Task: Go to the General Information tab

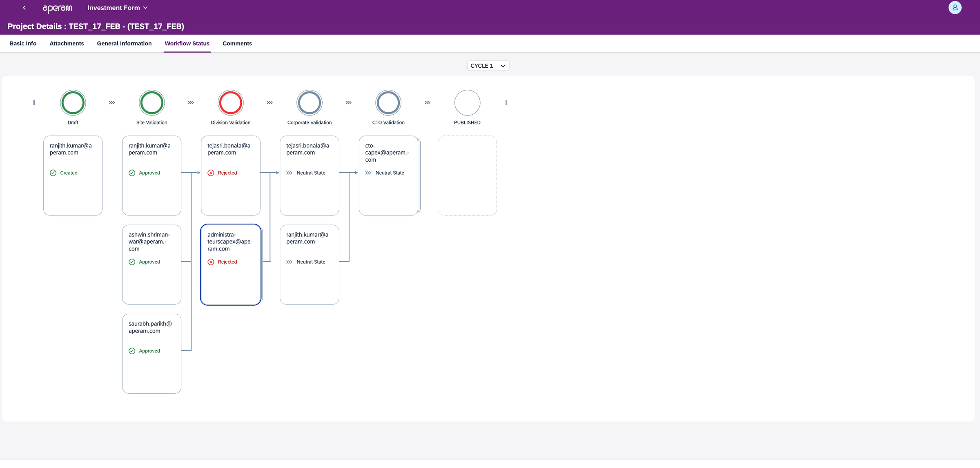Action: point(124,44)
